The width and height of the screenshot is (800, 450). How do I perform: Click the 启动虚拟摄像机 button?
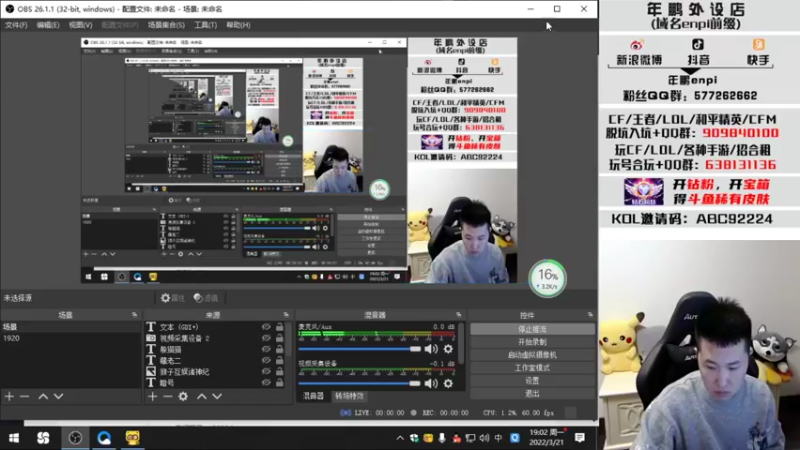click(x=532, y=355)
